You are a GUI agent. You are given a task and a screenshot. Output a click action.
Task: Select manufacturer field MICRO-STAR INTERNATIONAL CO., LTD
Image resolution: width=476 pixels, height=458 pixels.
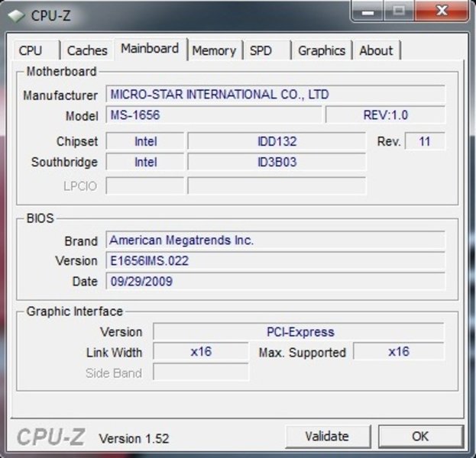[276, 94]
